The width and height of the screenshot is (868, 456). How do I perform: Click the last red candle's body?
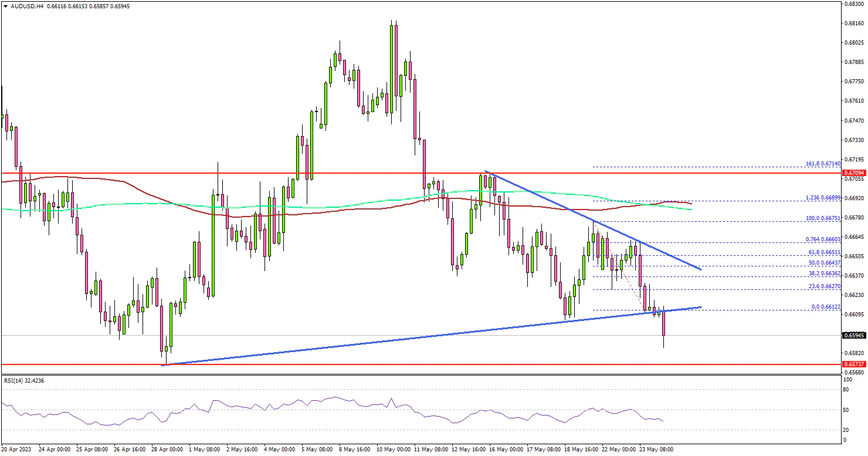(x=663, y=324)
